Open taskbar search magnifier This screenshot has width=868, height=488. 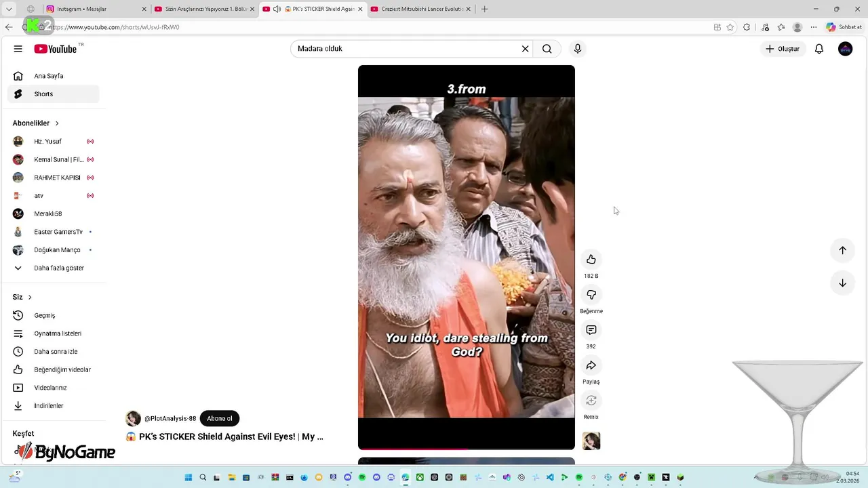(203, 477)
